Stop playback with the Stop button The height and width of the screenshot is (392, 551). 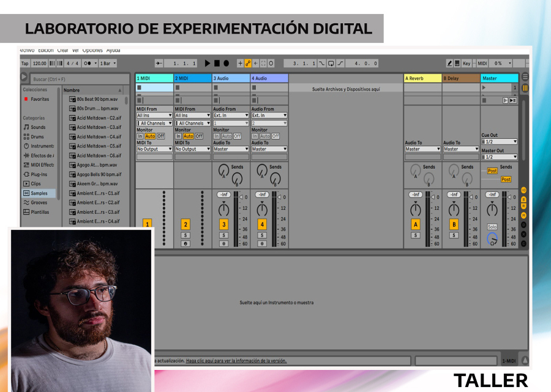pos(217,63)
